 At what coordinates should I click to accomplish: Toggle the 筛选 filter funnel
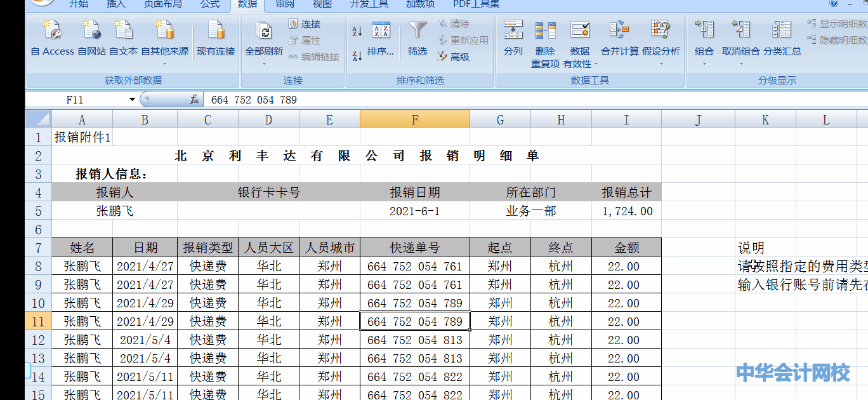click(x=418, y=38)
